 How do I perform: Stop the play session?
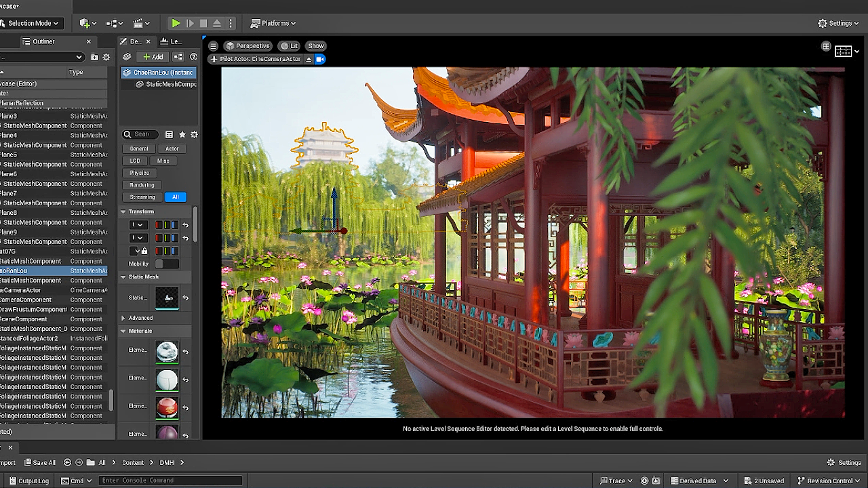pos(203,23)
